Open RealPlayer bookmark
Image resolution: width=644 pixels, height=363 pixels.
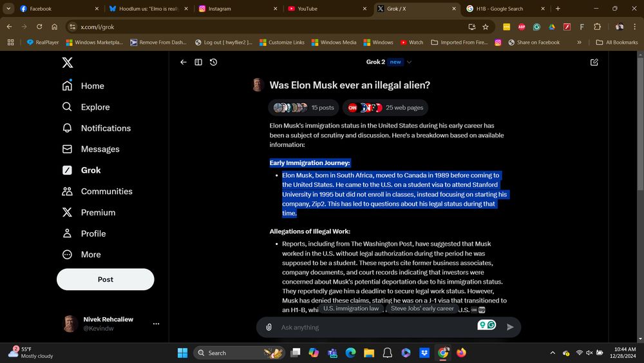coord(43,43)
